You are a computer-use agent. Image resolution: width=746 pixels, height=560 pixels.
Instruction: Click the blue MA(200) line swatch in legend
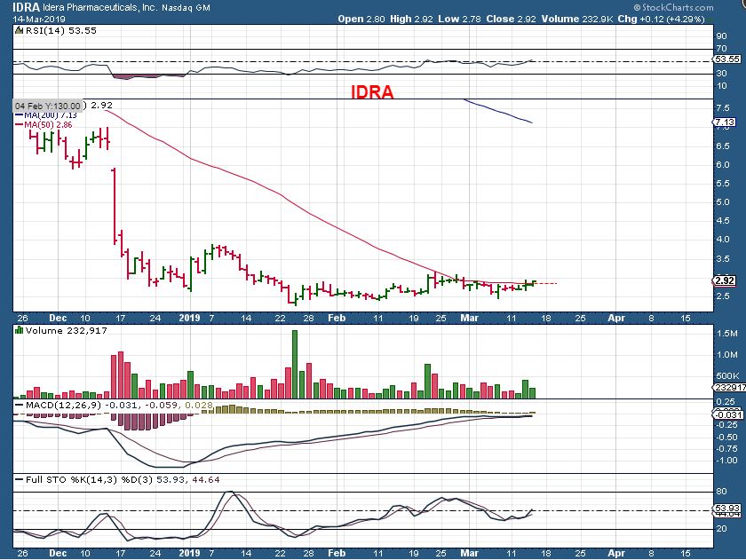pyautogui.click(x=19, y=115)
